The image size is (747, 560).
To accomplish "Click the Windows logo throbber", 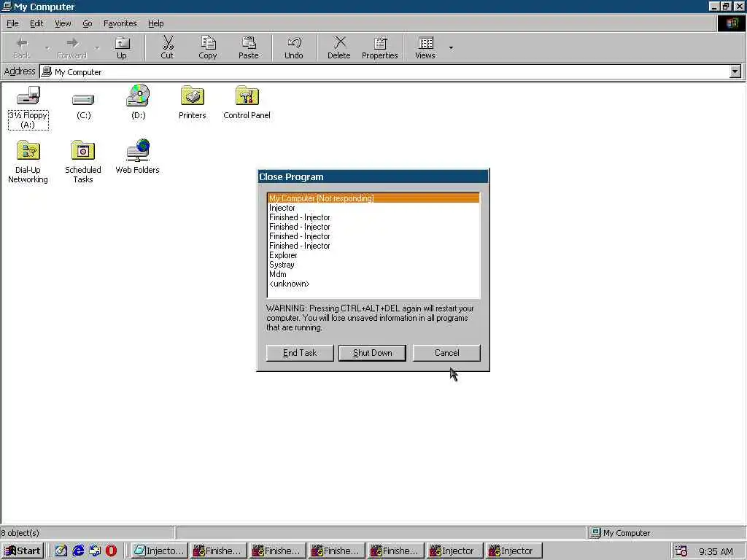I will [x=731, y=23].
